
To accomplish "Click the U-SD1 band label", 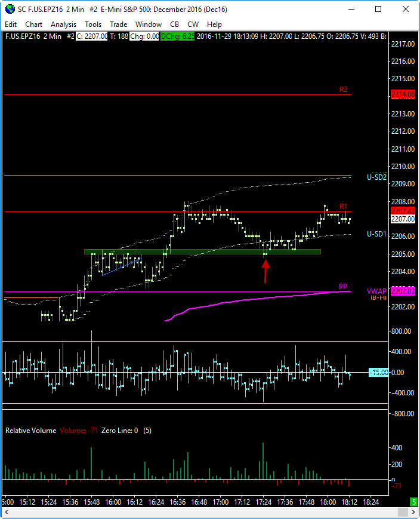I will [x=376, y=234].
